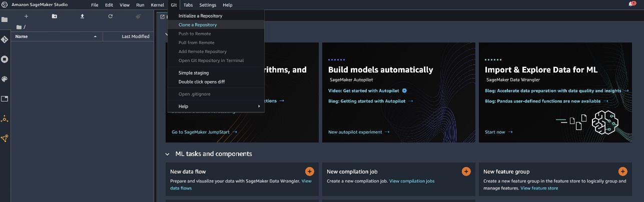Open Blog: Accelerate data preparation link
This screenshot has width=644, height=202.
556,90
